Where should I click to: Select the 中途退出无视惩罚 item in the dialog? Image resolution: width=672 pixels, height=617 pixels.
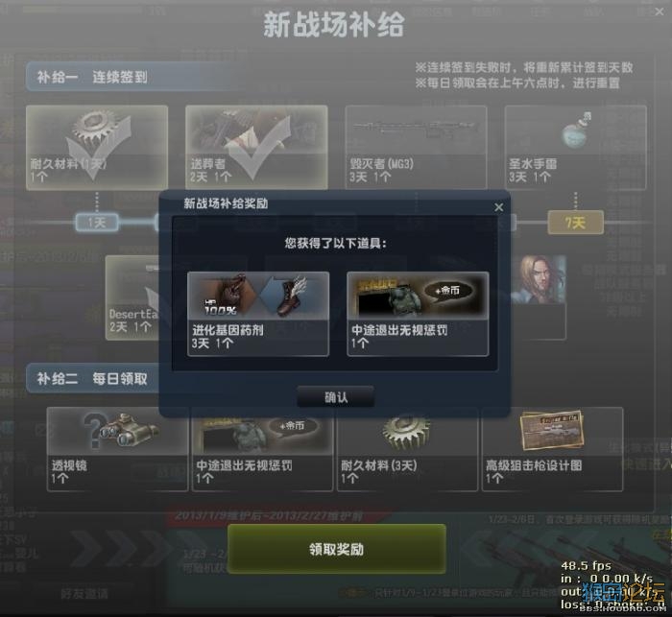click(418, 314)
